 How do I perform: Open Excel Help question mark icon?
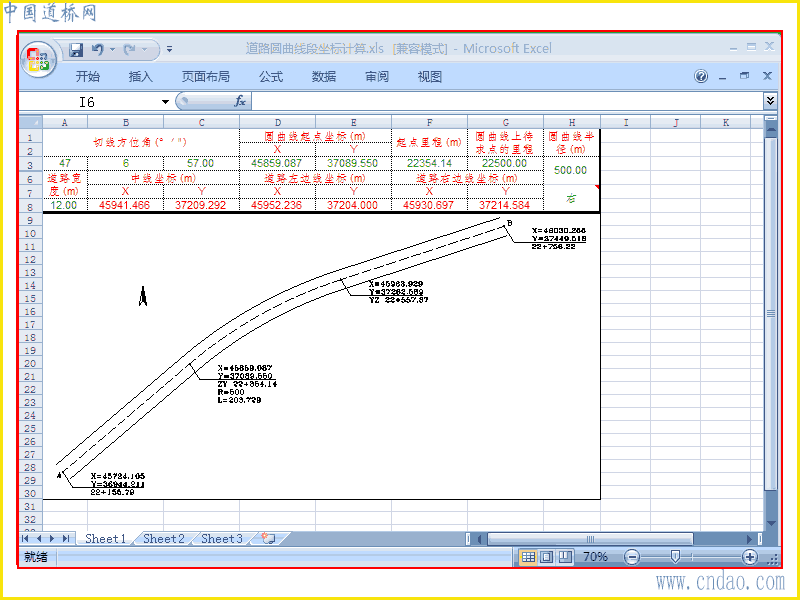click(701, 77)
